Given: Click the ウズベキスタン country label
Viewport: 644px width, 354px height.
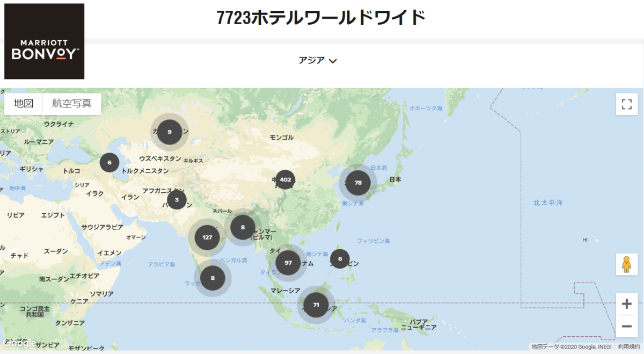Looking at the screenshot, I should coord(160,158).
